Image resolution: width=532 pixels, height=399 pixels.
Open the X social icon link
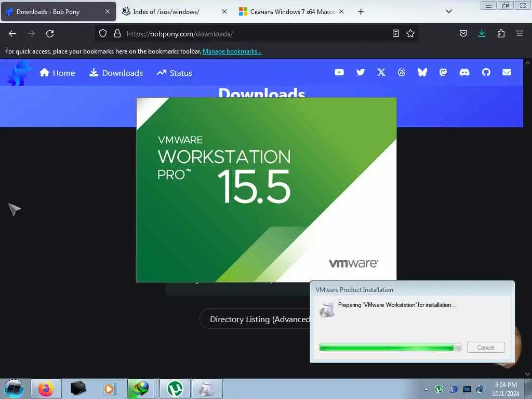[381, 72]
